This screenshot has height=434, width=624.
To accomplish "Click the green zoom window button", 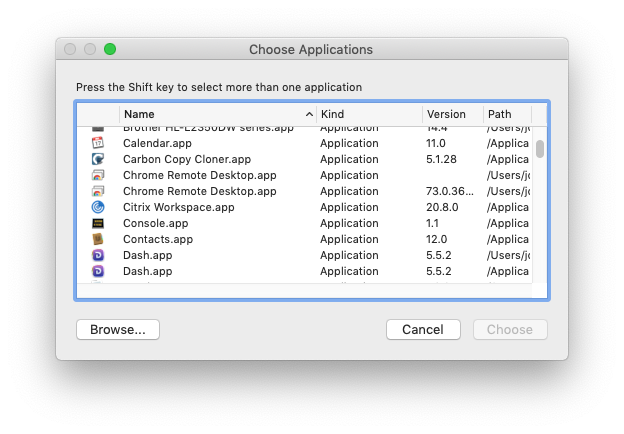I will coord(110,49).
